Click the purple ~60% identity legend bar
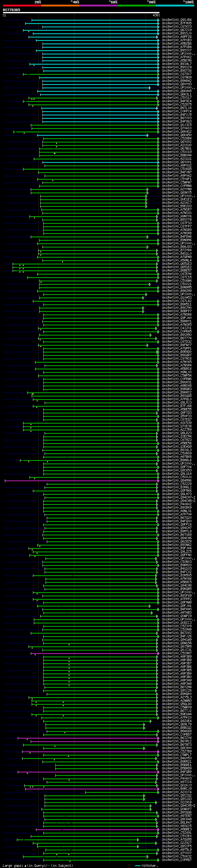This screenshot has width=197, height=868. pyautogui.click(x=99, y=6)
